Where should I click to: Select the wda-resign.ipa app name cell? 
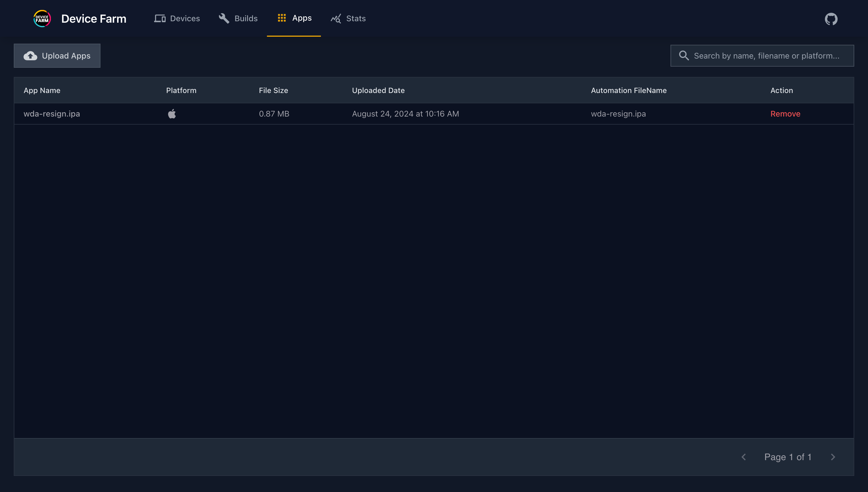click(x=52, y=114)
